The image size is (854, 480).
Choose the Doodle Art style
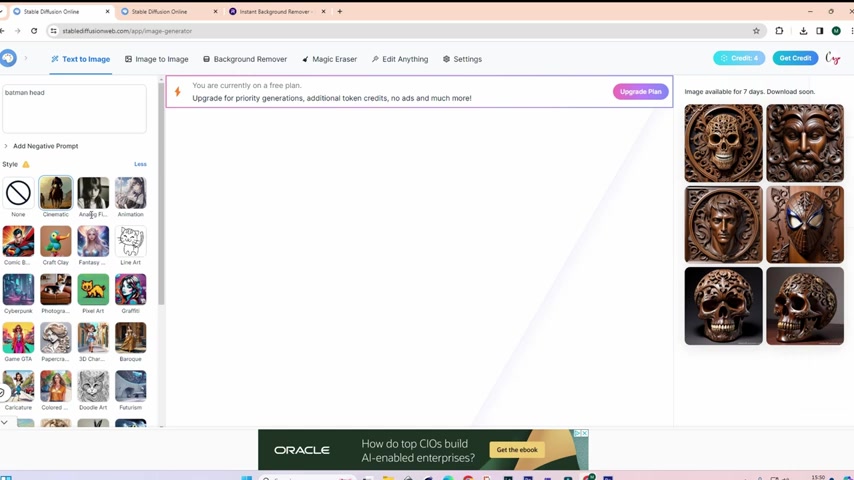click(x=93, y=386)
